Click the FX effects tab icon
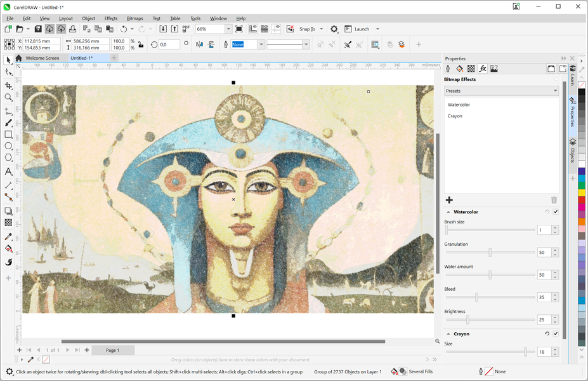The height and width of the screenshot is (381, 588). [483, 69]
